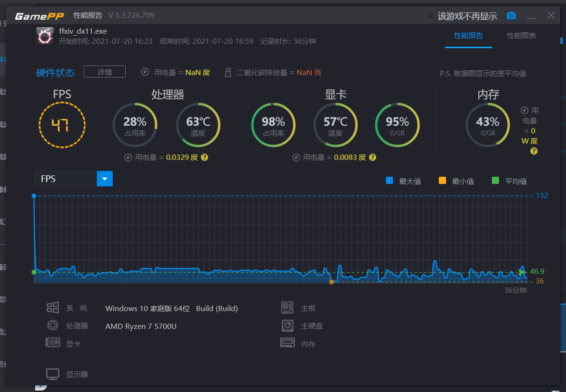The image size is (566, 392).
Task: Click the power icon beside 用电量 ≈ NaN 度
Action: (x=145, y=72)
